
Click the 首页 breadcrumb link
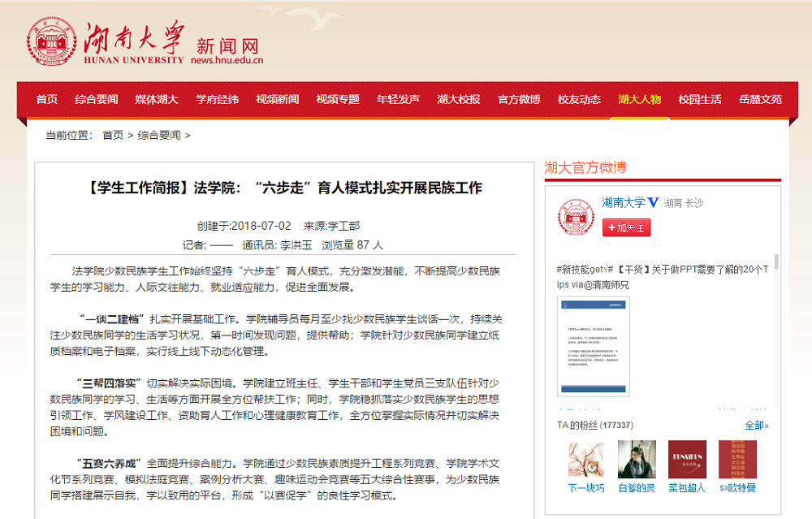pyautogui.click(x=113, y=136)
